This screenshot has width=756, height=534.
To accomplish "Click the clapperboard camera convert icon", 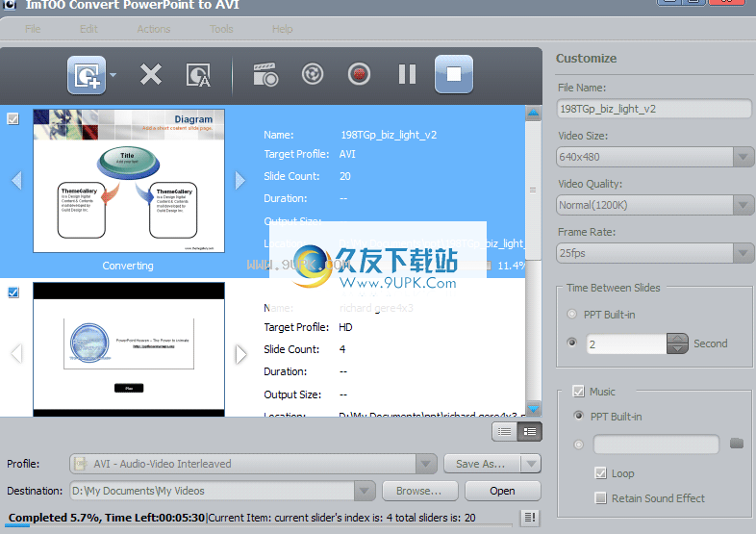I will tap(265, 74).
